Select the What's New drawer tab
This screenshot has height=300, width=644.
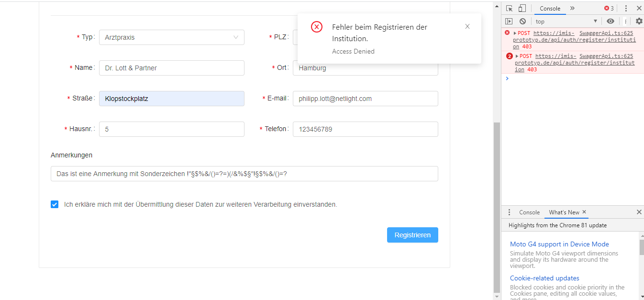click(564, 212)
